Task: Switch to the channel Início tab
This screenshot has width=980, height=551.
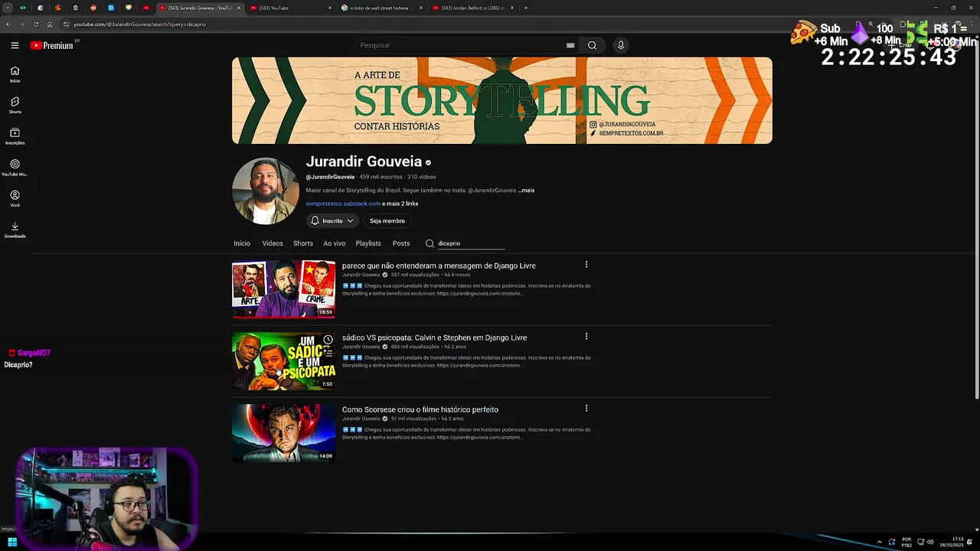Action: [x=242, y=243]
